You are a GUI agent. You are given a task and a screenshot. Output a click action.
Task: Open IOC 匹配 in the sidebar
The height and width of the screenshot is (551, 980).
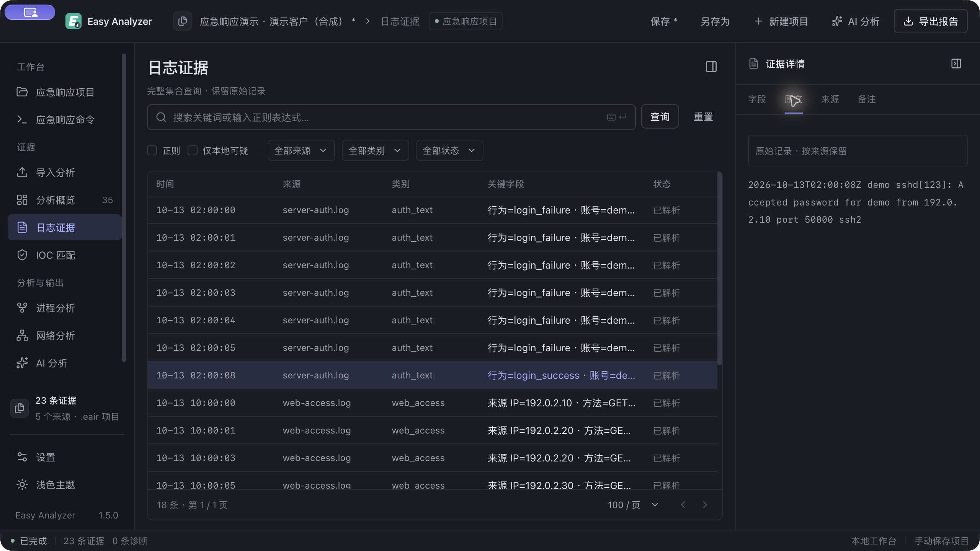coord(64,255)
